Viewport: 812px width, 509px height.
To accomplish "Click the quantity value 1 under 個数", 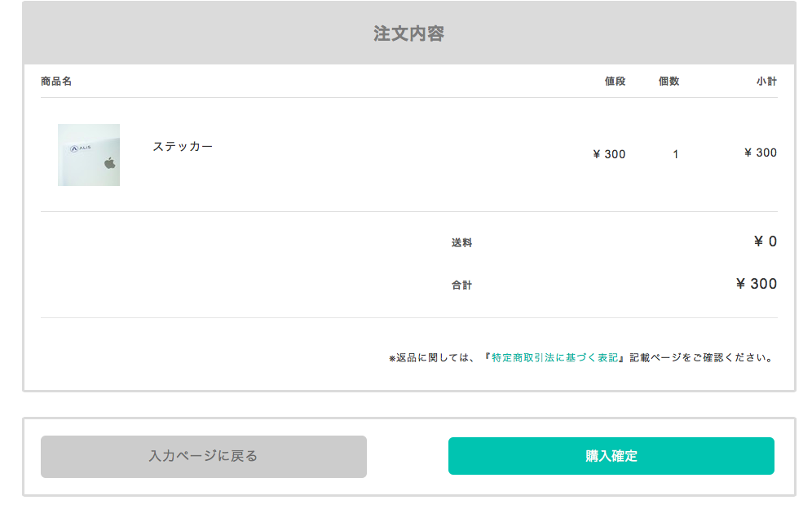I will (x=675, y=154).
